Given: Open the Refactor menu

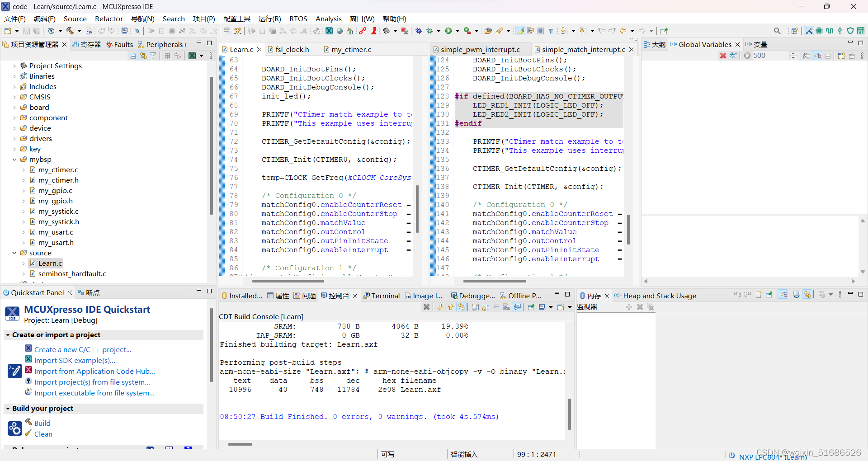Looking at the screenshot, I should click(x=109, y=19).
